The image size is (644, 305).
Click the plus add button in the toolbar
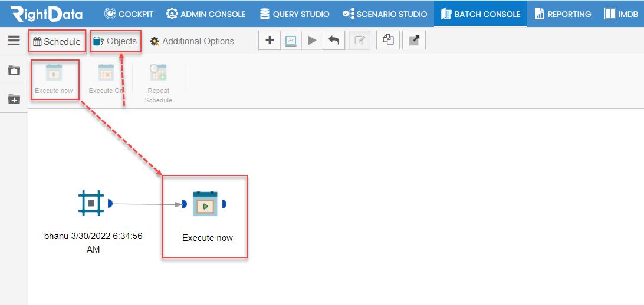coord(270,41)
